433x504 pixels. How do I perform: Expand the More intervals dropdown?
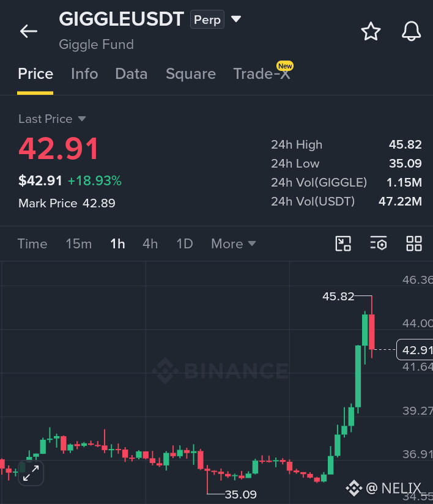click(234, 243)
